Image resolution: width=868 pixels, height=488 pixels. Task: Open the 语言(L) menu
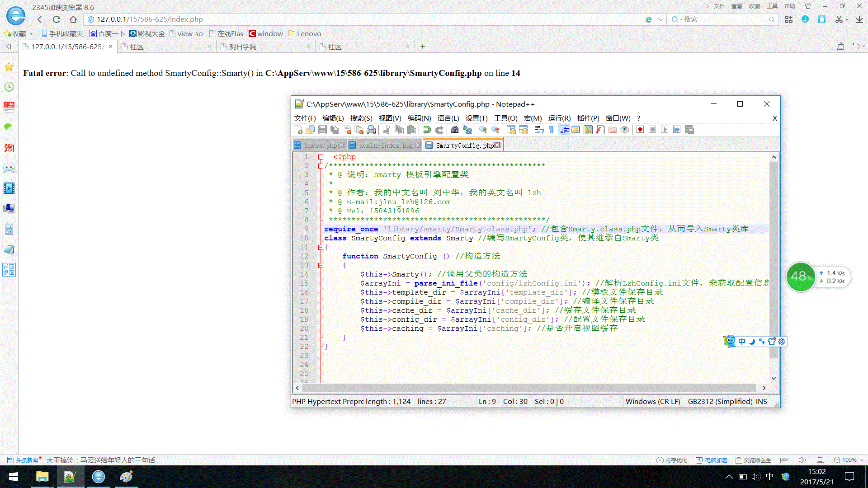448,118
